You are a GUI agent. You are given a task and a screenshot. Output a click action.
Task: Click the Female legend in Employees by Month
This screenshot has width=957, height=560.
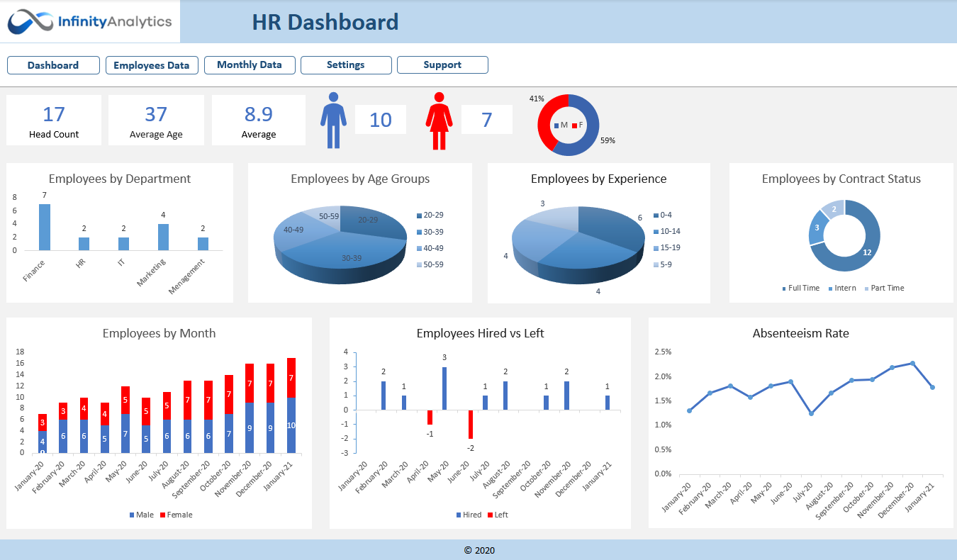point(177,515)
